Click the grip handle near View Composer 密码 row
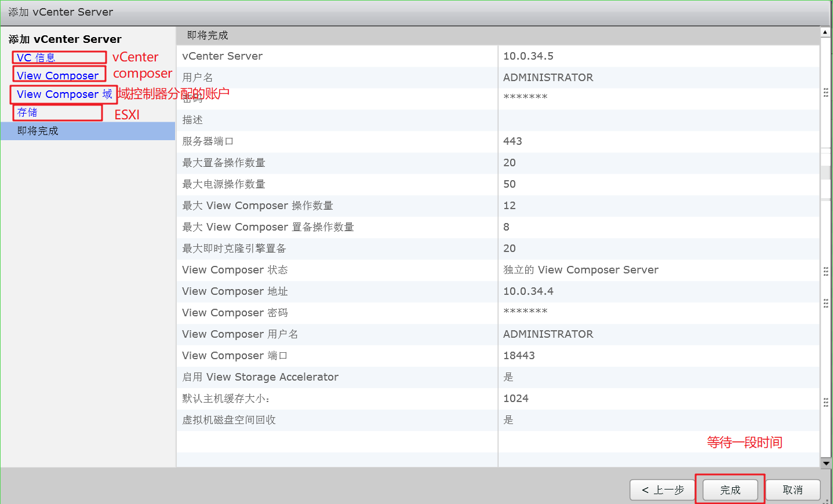The image size is (833, 504). tap(825, 302)
